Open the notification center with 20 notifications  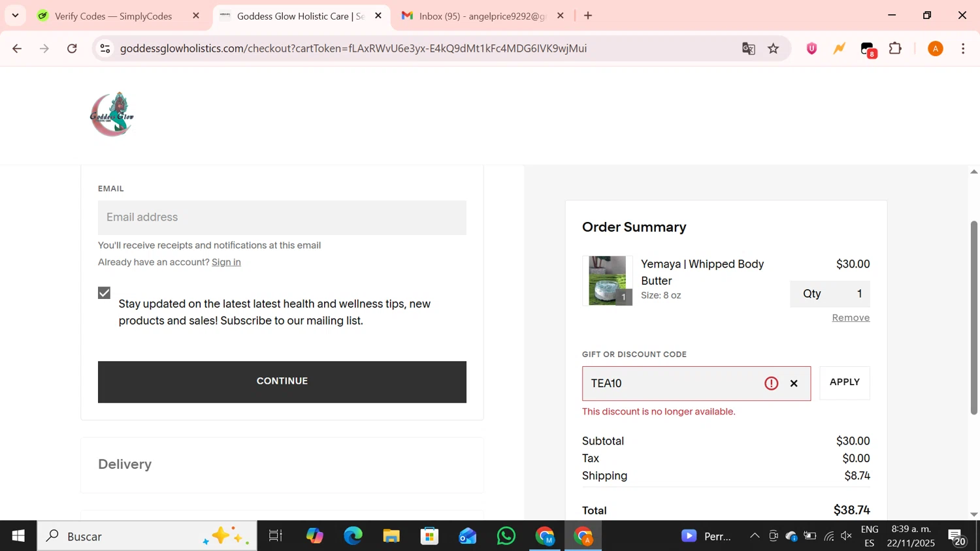click(957, 537)
